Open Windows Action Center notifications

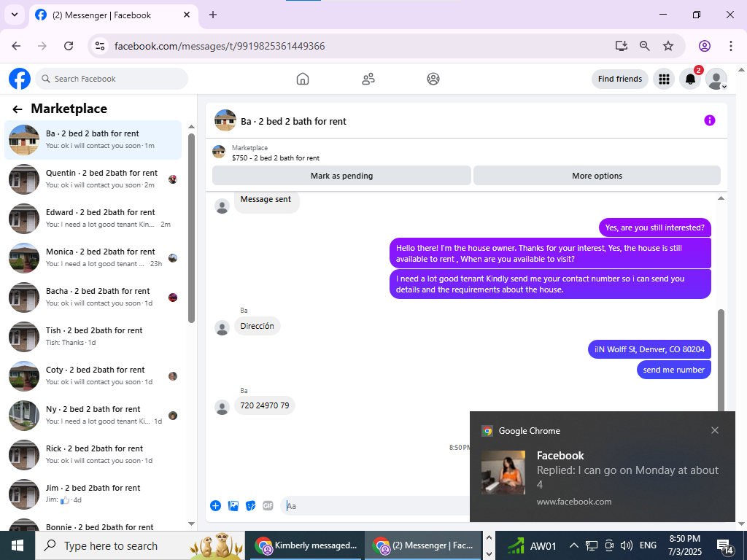click(x=725, y=547)
